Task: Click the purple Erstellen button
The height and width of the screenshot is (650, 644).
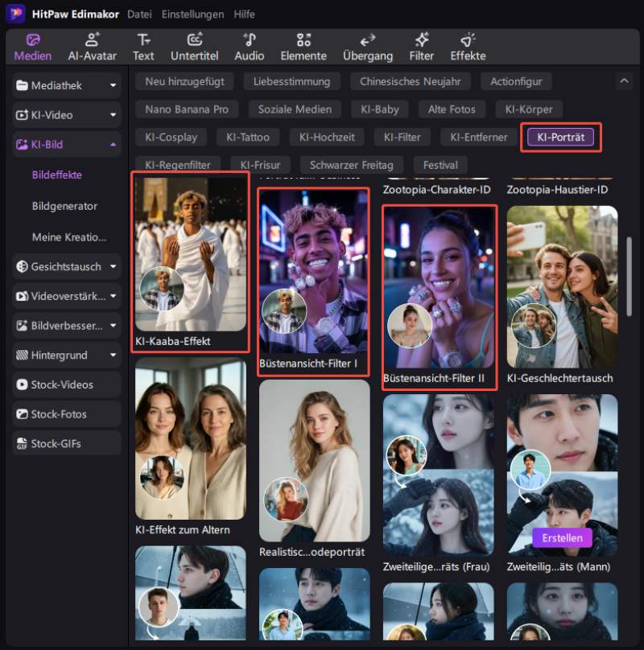Action: 562,537
